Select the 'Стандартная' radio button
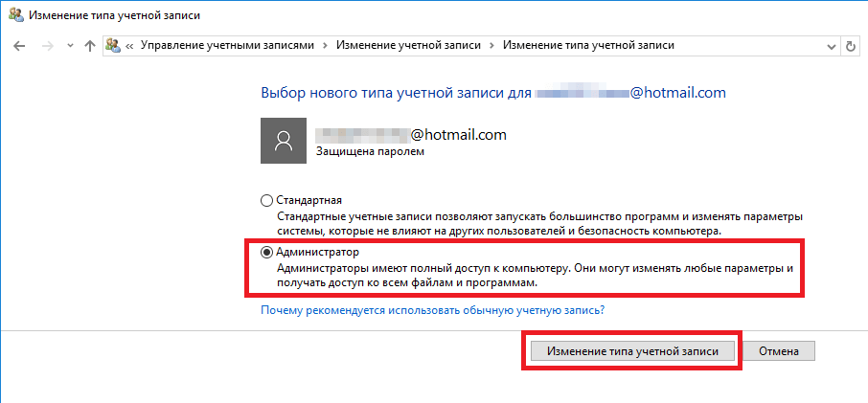Image resolution: width=868 pixels, height=403 pixels. tap(266, 201)
